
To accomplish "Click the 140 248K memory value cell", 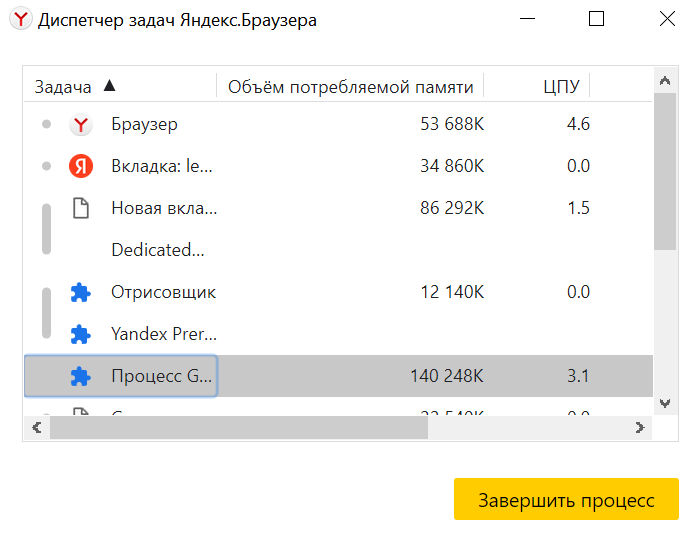I will click(446, 376).
